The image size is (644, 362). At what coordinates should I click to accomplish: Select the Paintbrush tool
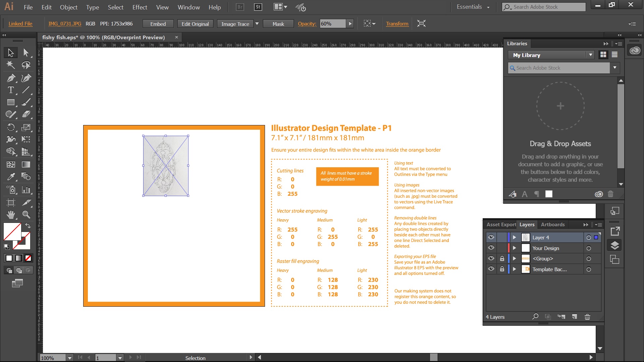point(26,102)
